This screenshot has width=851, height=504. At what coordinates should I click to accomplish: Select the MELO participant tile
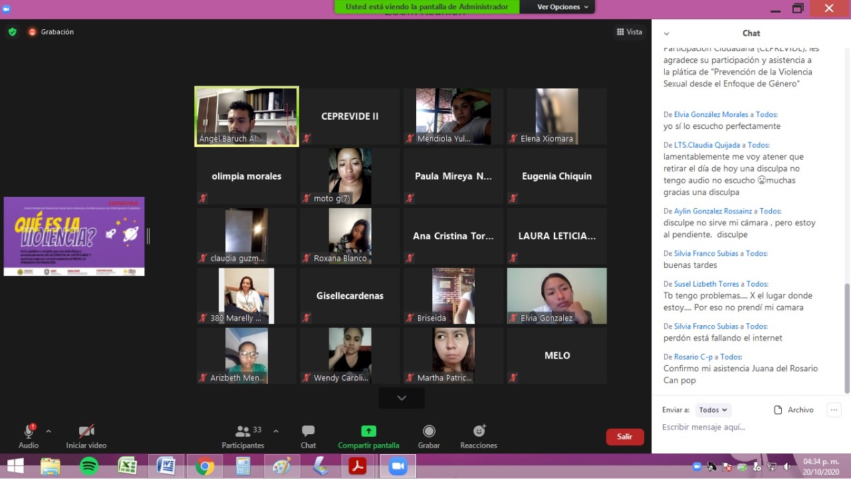click(557, 356)
